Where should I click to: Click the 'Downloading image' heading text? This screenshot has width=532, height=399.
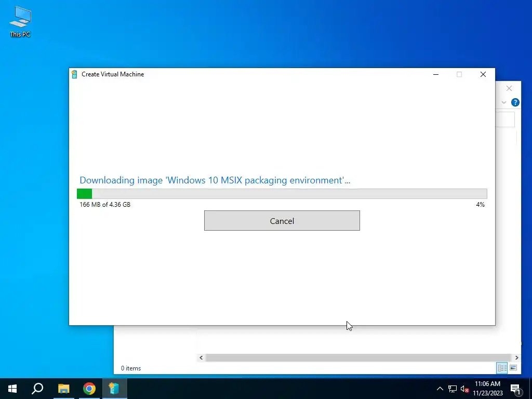[x=215, y=180]
